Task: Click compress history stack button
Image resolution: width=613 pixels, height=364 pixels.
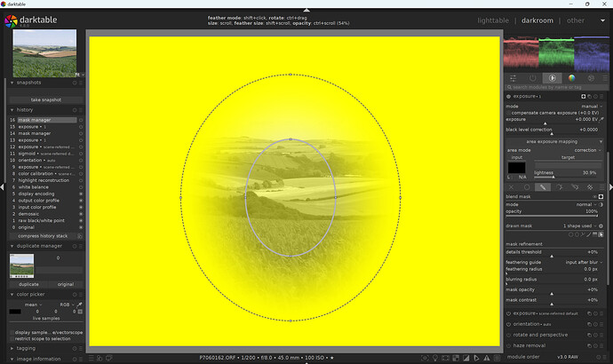Action: point(43,236)
